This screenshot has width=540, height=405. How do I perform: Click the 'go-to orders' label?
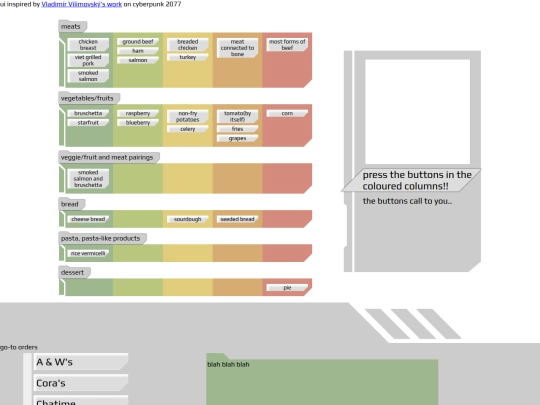click(x=19, y=347)
